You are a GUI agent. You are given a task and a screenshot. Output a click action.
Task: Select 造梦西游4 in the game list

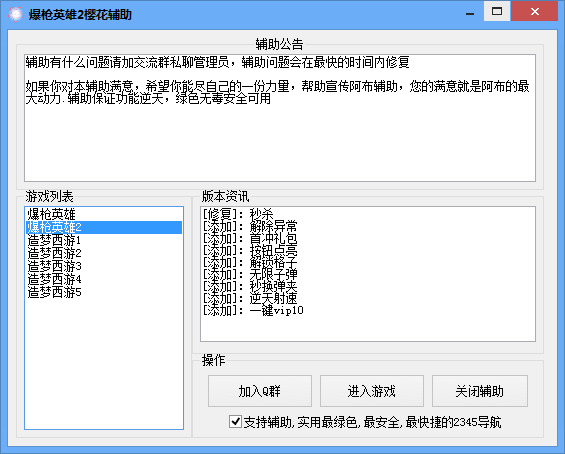[104, 279]
